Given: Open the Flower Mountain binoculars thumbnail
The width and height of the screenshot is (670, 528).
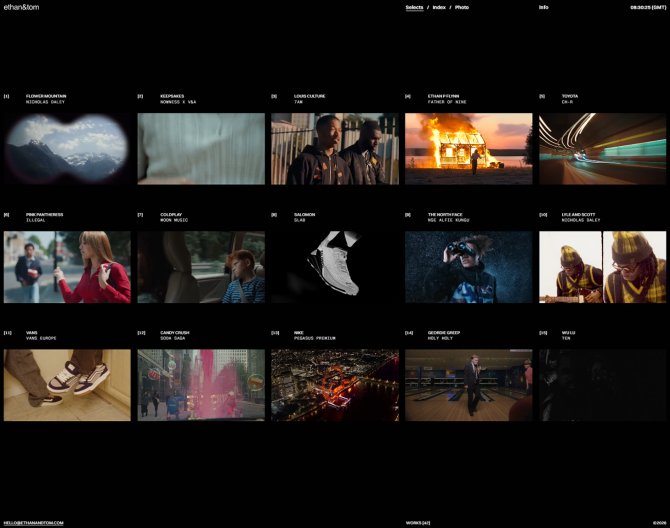Looking at the screenshot, I should [67, 148].
